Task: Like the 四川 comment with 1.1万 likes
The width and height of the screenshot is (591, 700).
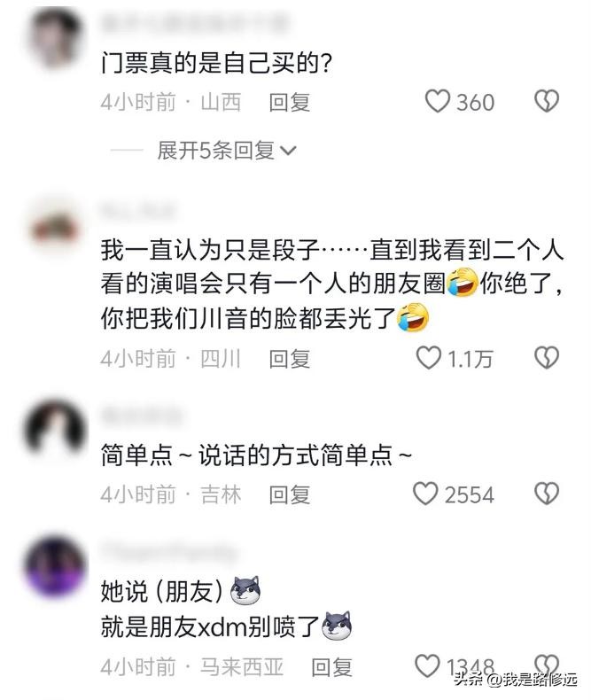Action: click(429, 358)
